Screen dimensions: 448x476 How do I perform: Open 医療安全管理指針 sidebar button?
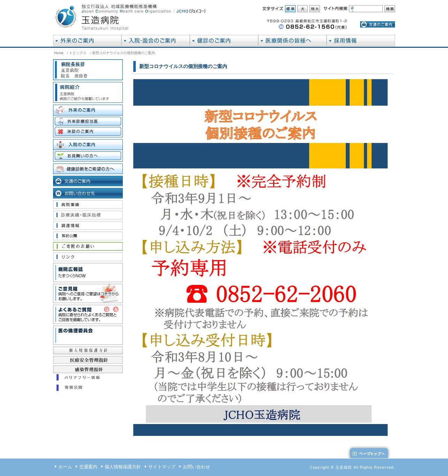(88, 360)
